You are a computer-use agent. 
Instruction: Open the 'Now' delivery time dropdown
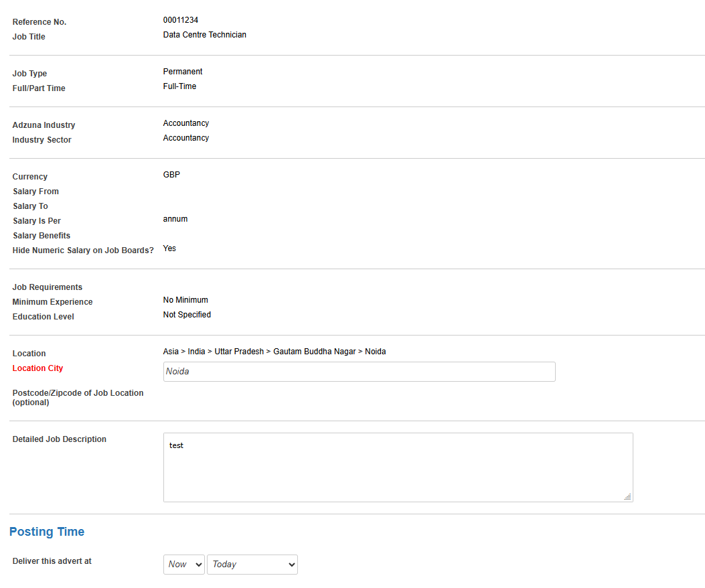click(184, 564)
